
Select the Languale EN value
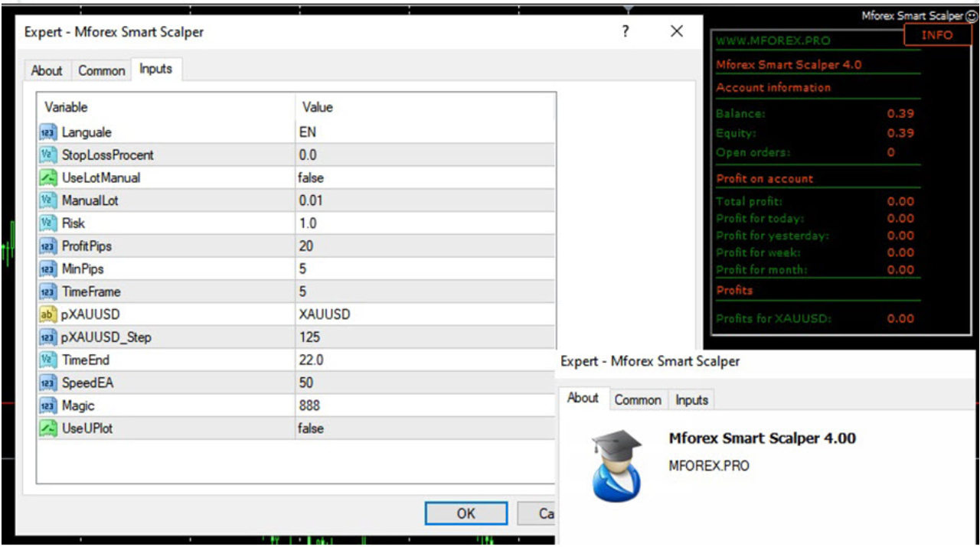click(x=308, y=132)
